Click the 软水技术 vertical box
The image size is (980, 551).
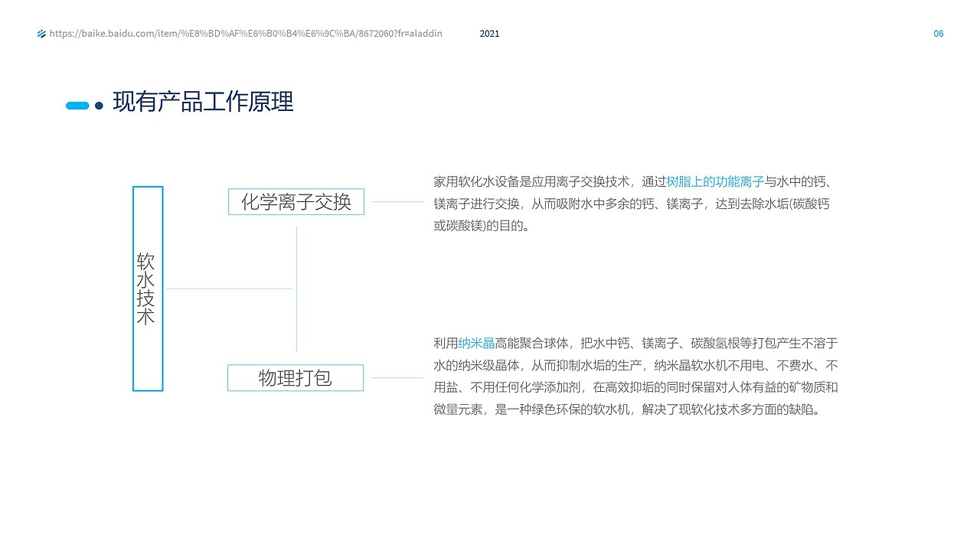pyautogui.click(x=148, y=289)
